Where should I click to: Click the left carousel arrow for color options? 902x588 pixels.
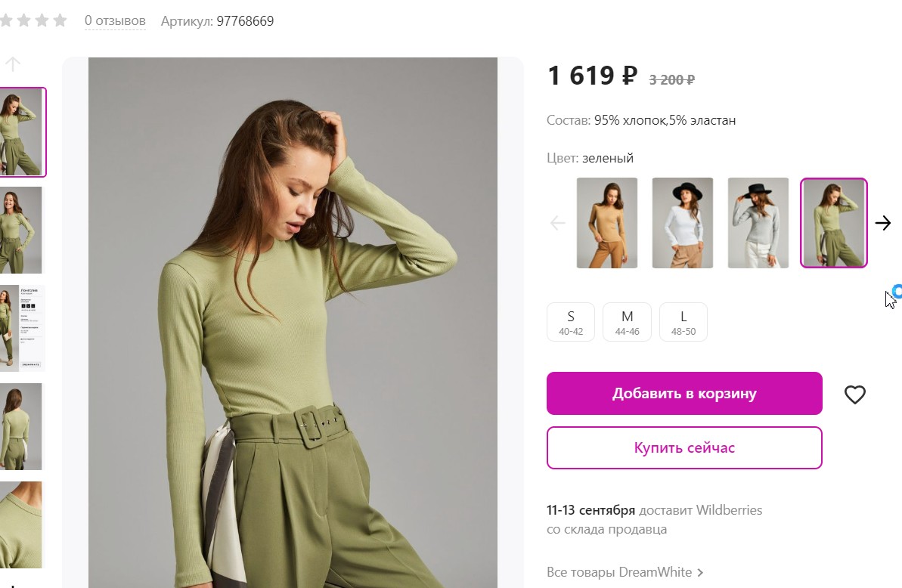pyautogui.click(x=557, y=223)
